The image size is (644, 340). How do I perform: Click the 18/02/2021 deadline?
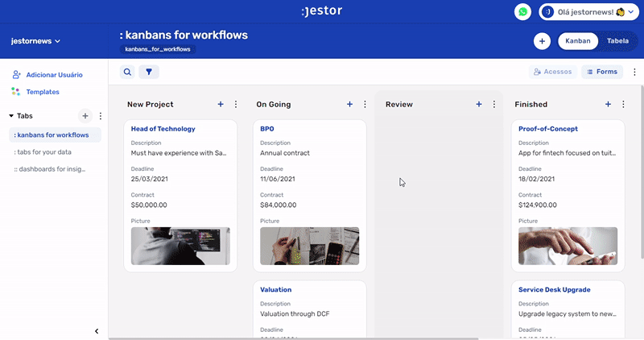pos(536,179)
